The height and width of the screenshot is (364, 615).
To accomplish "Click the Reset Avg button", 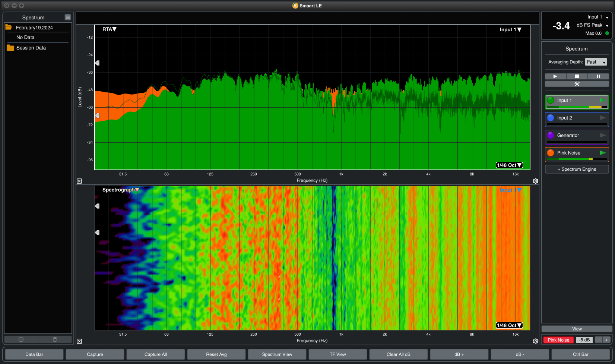I will click(x=216, y=354).
